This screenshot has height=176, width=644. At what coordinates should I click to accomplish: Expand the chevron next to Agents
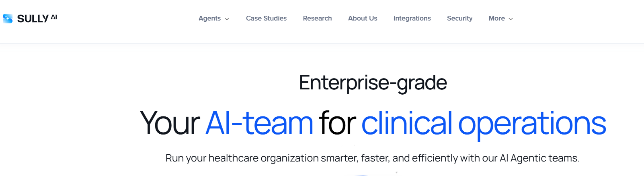click(x=227, y=19)
